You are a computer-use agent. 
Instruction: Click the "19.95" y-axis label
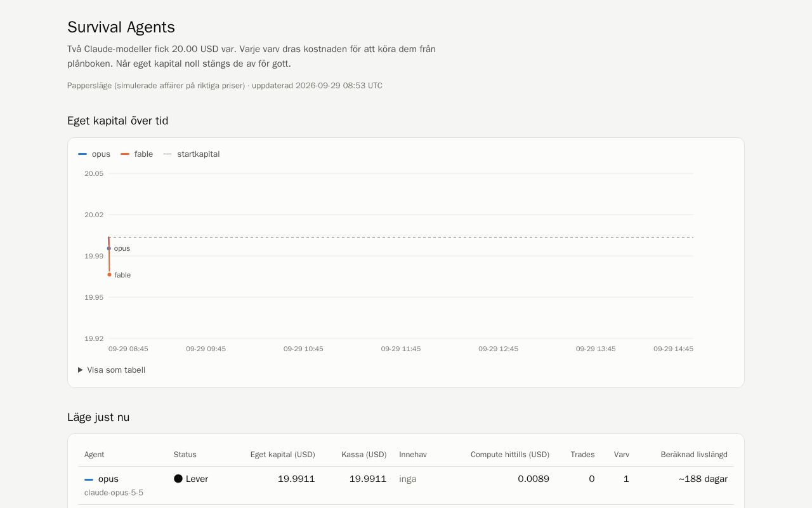pyautogui.click(x=94, y=297)
